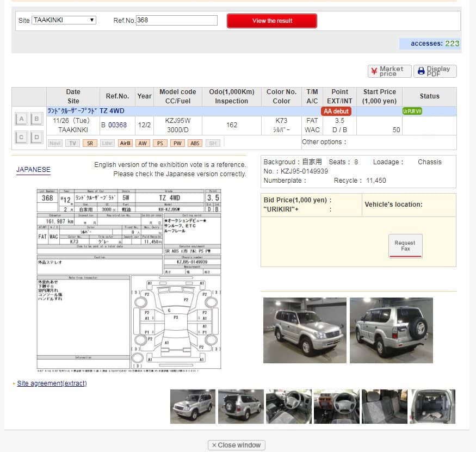Select grade button B
This screenshot has width=476, height=452.
(36, 119)
